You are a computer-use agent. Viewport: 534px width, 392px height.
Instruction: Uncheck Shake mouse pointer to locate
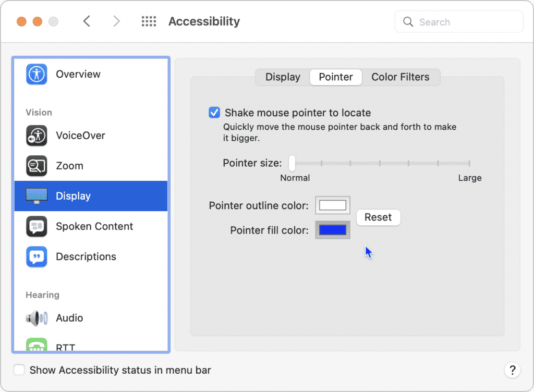click(214, 112)
